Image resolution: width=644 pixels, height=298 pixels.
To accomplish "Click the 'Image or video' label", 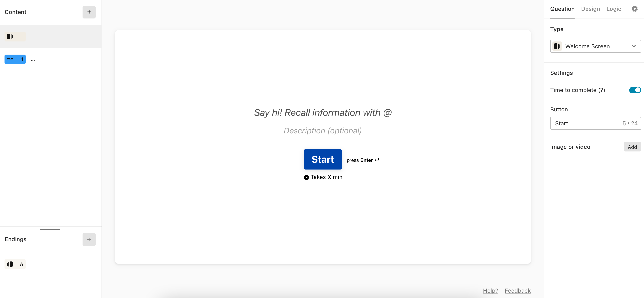I will pyautogui.click(x=570, y=147).
